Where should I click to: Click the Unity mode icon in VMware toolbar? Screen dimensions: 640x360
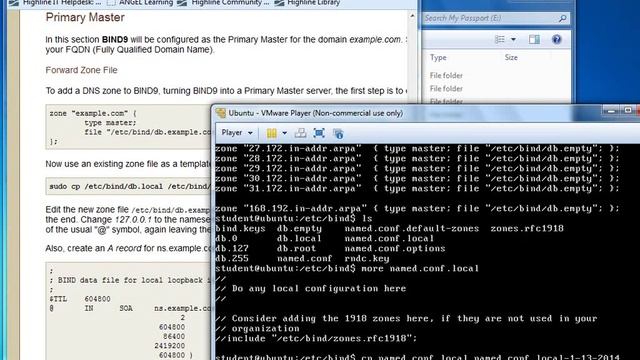coord(338,133)
